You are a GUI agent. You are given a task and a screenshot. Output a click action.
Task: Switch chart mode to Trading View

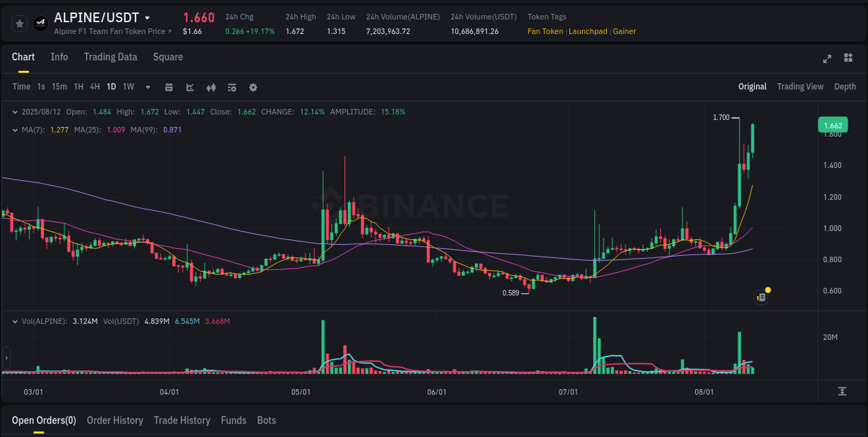[x=800, y=87]
